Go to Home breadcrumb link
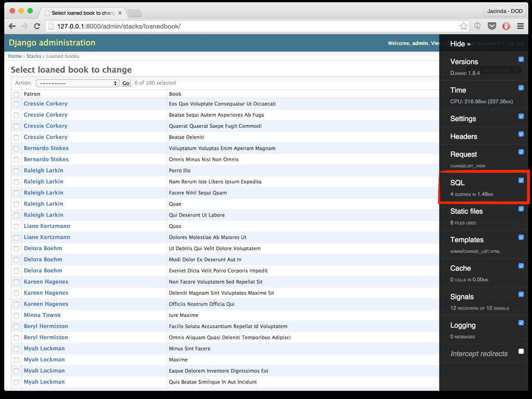 (x=15, y=56)
